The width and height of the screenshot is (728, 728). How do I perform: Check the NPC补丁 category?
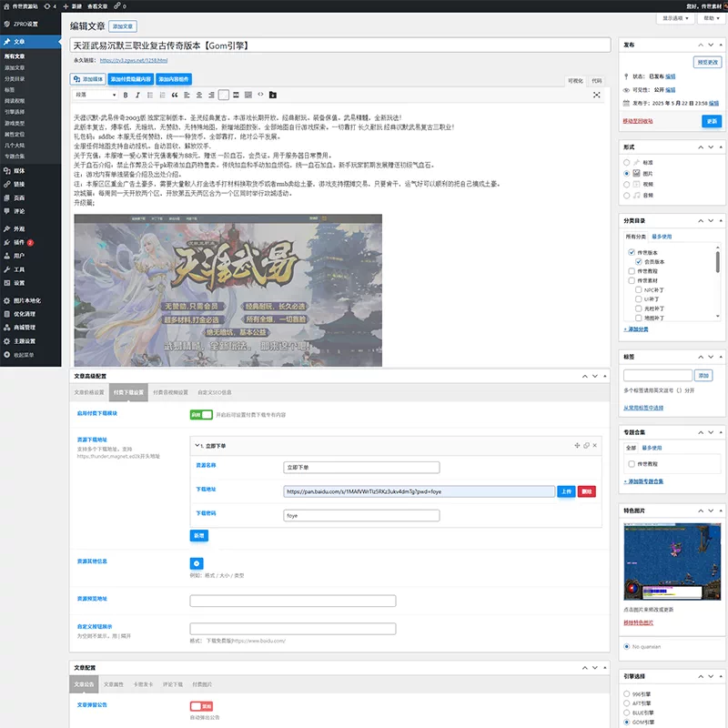(x=639, y=289)
